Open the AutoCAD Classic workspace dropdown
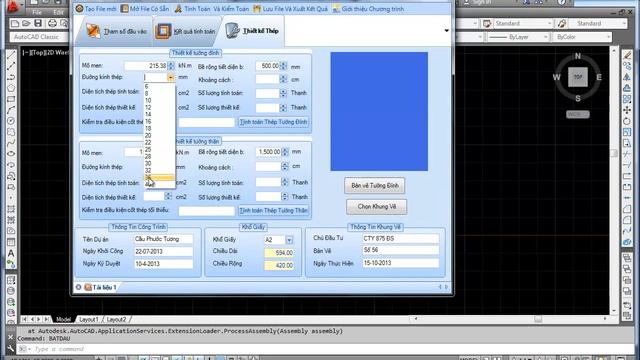The height and width of the screenshot is (360, 640). pyautogui.click(x=40, y=37)
